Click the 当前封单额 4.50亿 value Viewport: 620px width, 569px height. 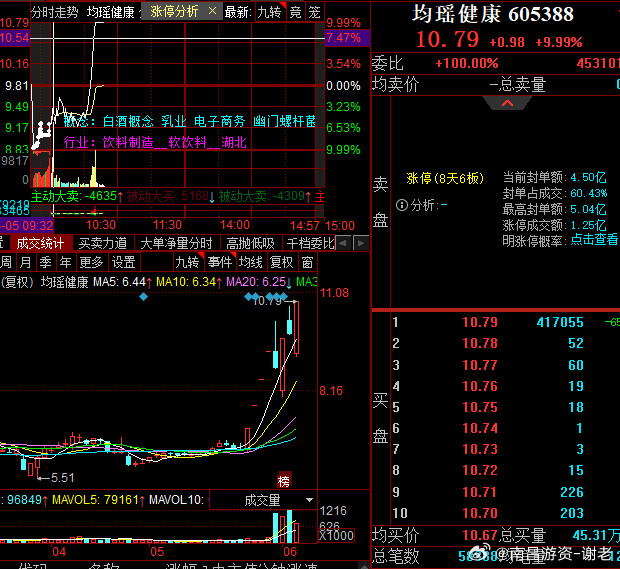tap(589, 177)
